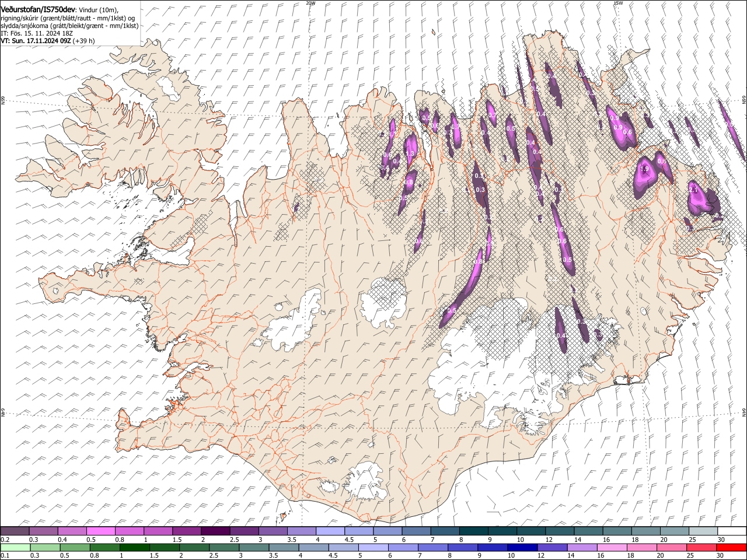
Task: Pick upper legend light grey swatch at 25
Action: click(702, 531)
